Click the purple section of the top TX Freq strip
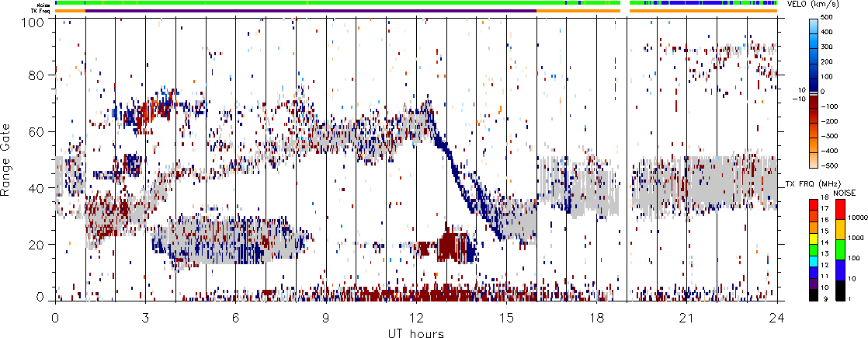Image resolution: width=868 pixels, height=338 pixels. pos(311,11)
